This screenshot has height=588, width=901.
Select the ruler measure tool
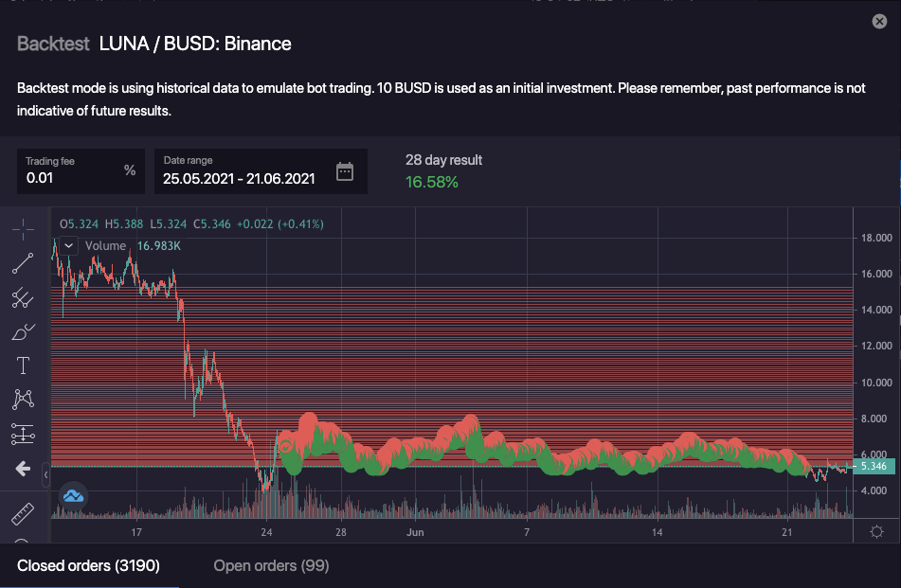[x=23, y=515]
